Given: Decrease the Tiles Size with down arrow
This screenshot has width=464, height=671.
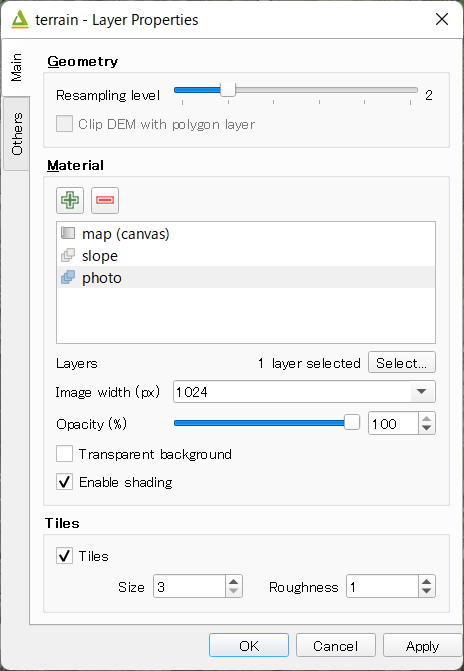Looking at the screenshot, I should click(x=233, y=591).
